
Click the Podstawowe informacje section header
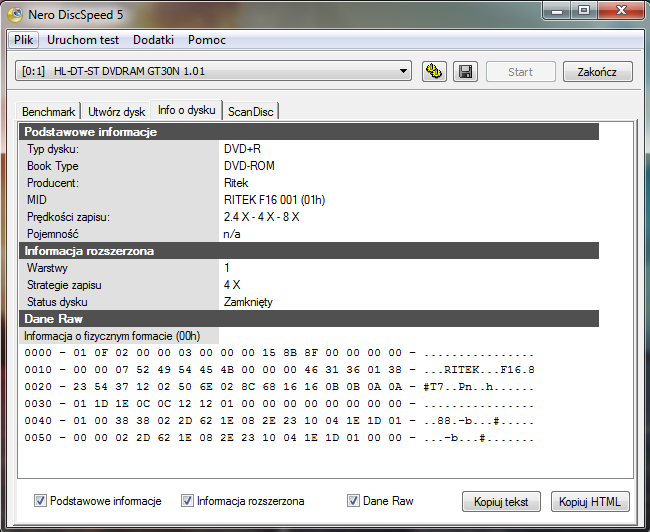click(309, 132)
